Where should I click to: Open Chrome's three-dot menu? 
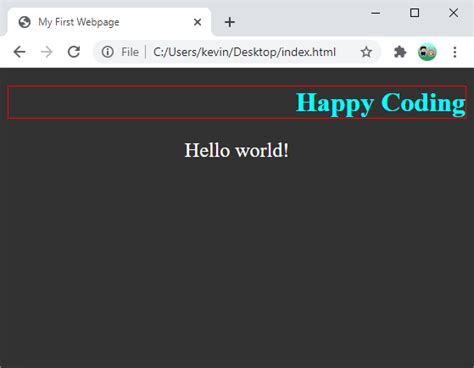(x=455, y=52)
